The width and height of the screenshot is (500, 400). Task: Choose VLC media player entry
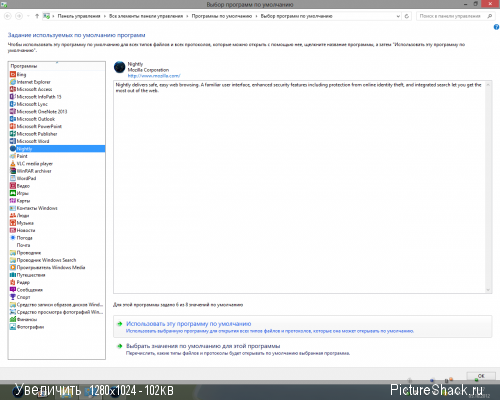[x=32, y=163]
